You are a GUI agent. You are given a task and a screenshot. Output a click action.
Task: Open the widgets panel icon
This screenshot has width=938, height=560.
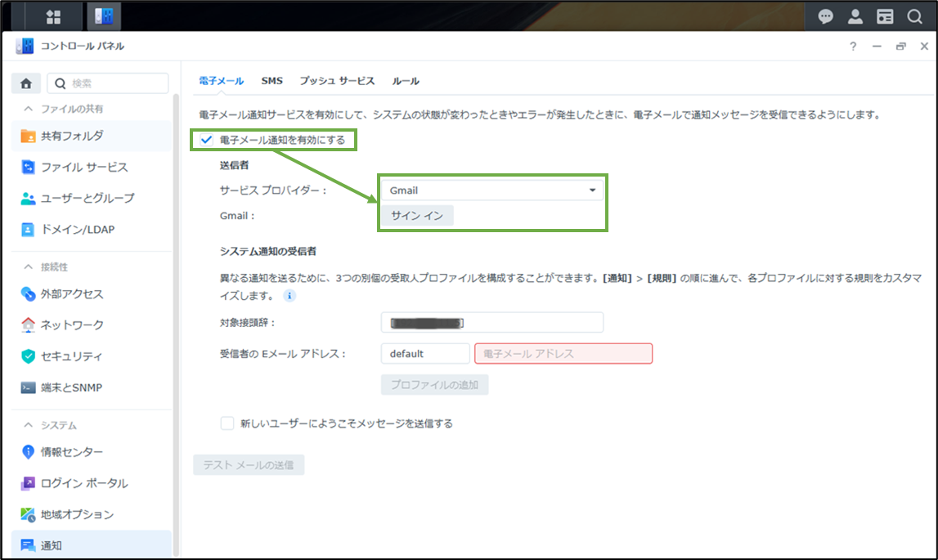pos(885,16)
